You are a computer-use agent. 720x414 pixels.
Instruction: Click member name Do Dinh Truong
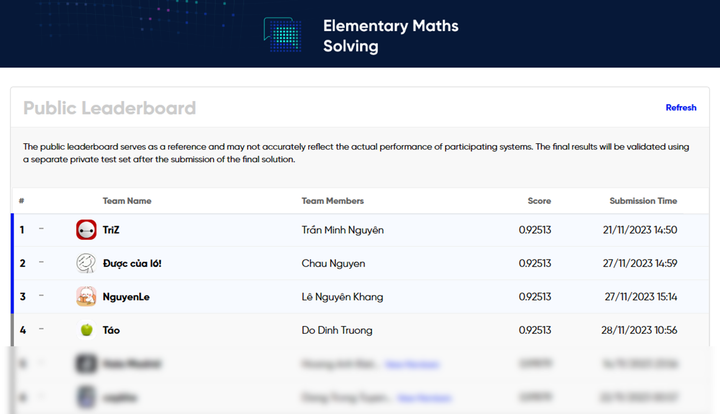337,330
